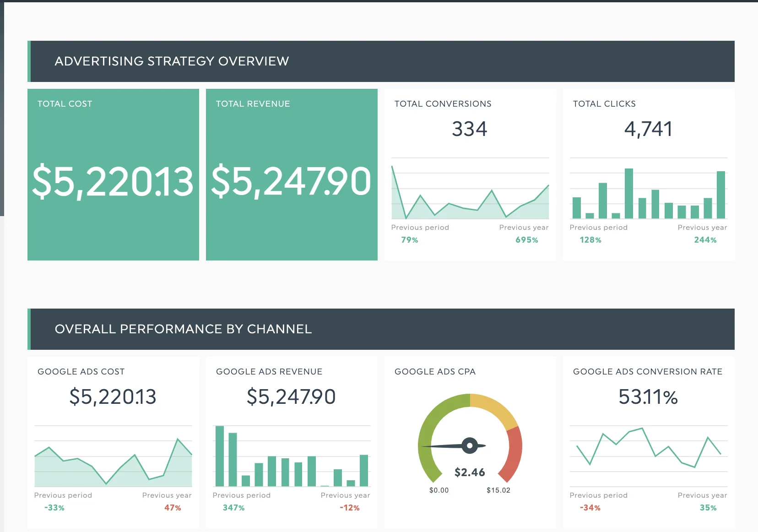Viewport: 758px width, 532px height.
Task: Click the ADVERTISING STRATEGY OVERVIEW section header
Action: point(172,61)
